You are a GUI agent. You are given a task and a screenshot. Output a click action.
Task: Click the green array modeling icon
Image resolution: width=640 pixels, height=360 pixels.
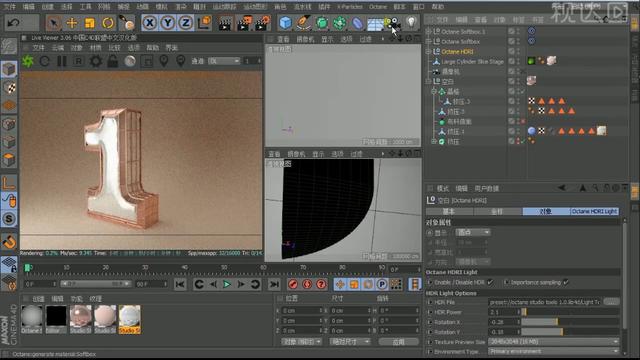click(339, 23)
